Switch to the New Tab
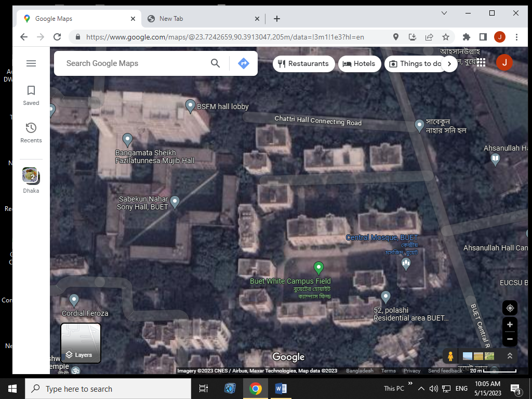Viewport: 532px width, 399px height. click(197, 18)
